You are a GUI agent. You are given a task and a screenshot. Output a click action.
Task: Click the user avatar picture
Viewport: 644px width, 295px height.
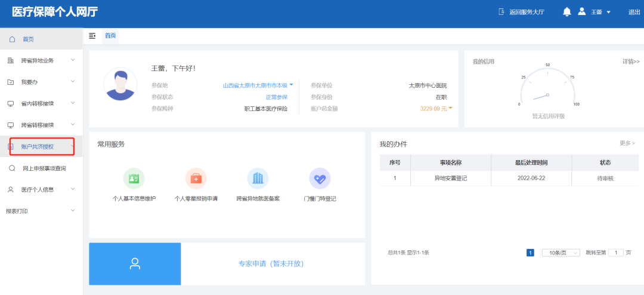(120, 84)
